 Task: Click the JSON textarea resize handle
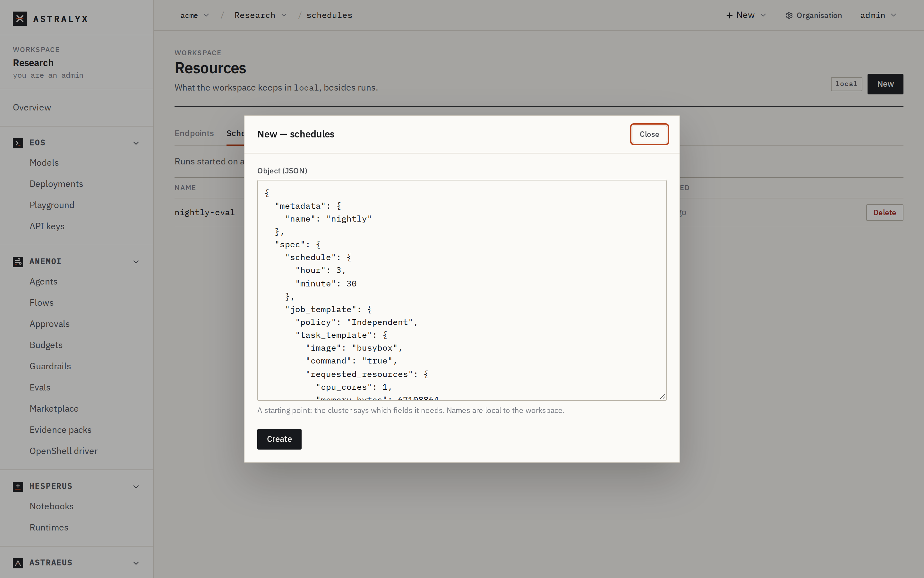tap(663, 397)
